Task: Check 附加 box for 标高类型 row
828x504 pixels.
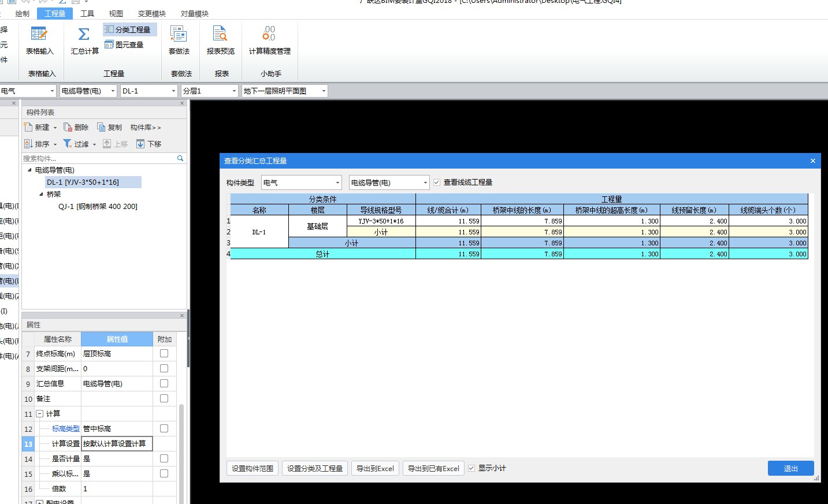Action: (x=164, y=428)
